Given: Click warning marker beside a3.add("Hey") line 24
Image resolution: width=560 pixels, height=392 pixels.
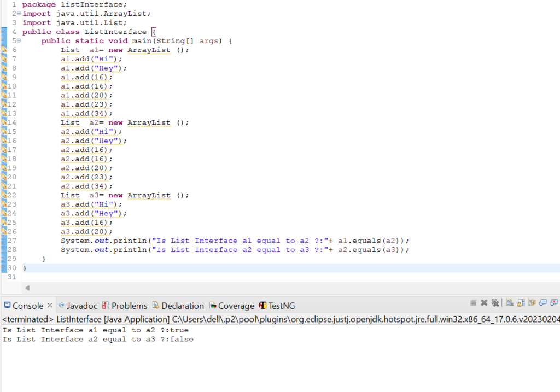Looking at the screenshot, I should coord(4,213).
